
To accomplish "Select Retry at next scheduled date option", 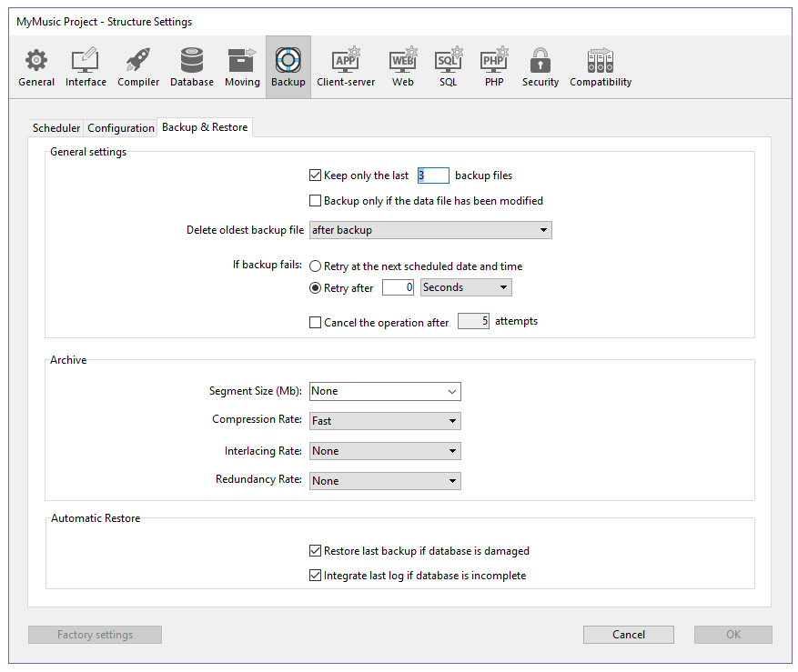I will click(316, 267).
